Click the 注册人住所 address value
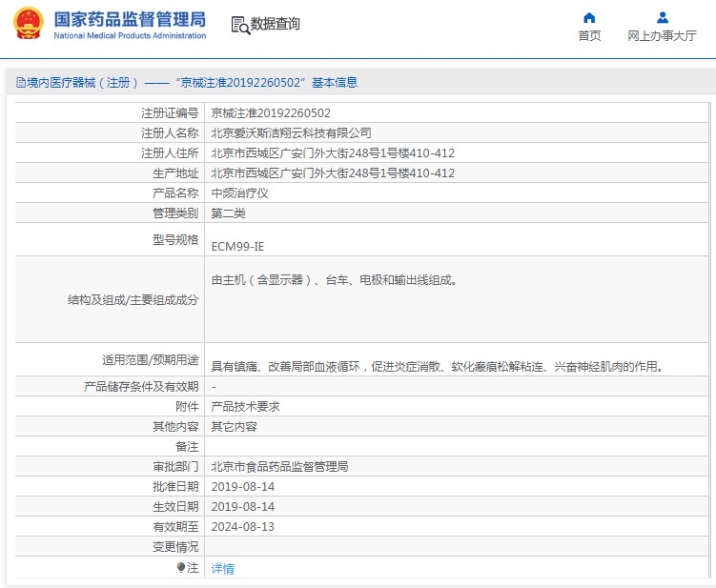Image resolution: width=716 pixels, height=588 pixels. (x=333, y=152)
